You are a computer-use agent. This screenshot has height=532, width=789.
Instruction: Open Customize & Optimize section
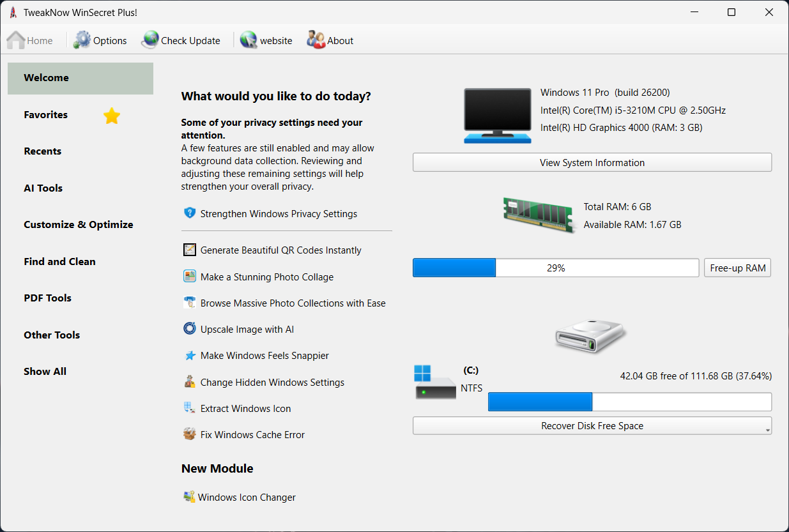79,225
